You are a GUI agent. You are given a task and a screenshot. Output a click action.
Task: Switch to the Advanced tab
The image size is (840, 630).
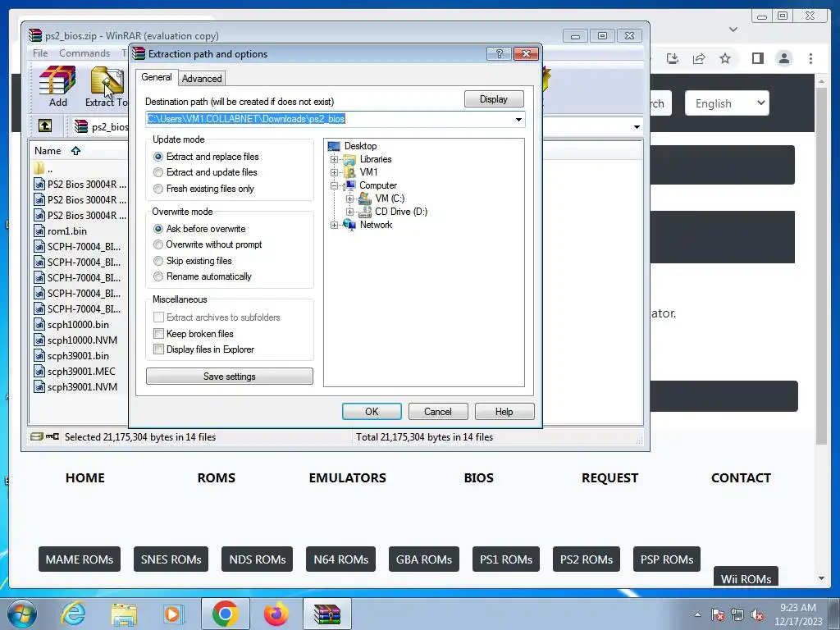[202, 78]
